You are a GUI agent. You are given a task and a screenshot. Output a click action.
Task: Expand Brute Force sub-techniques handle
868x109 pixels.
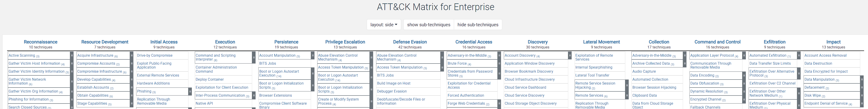(x=499, y=64)
